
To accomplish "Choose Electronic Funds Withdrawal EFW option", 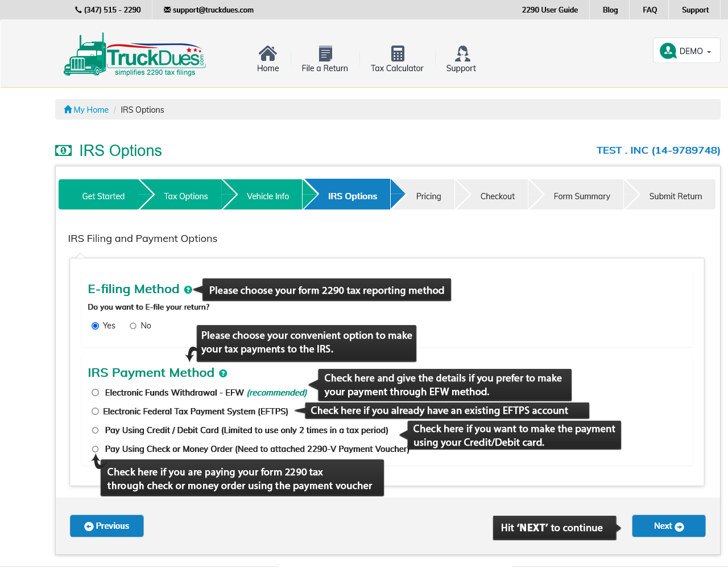I will (x=96, y=393).
